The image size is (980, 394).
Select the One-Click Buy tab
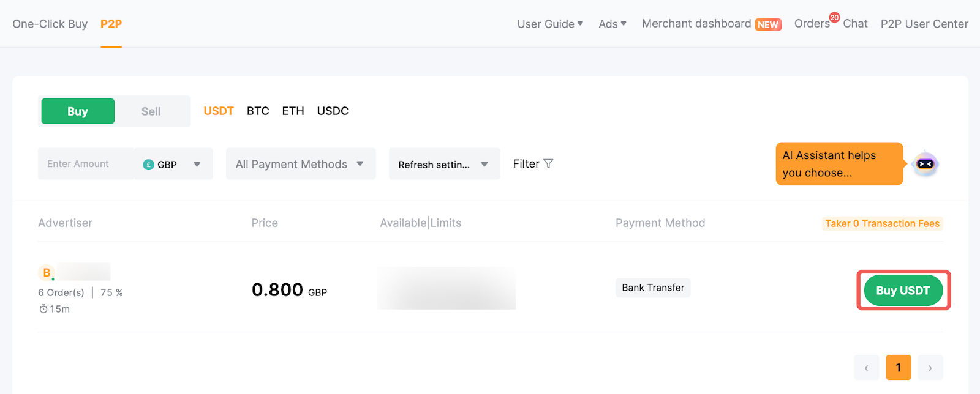[x=50, y=24]
